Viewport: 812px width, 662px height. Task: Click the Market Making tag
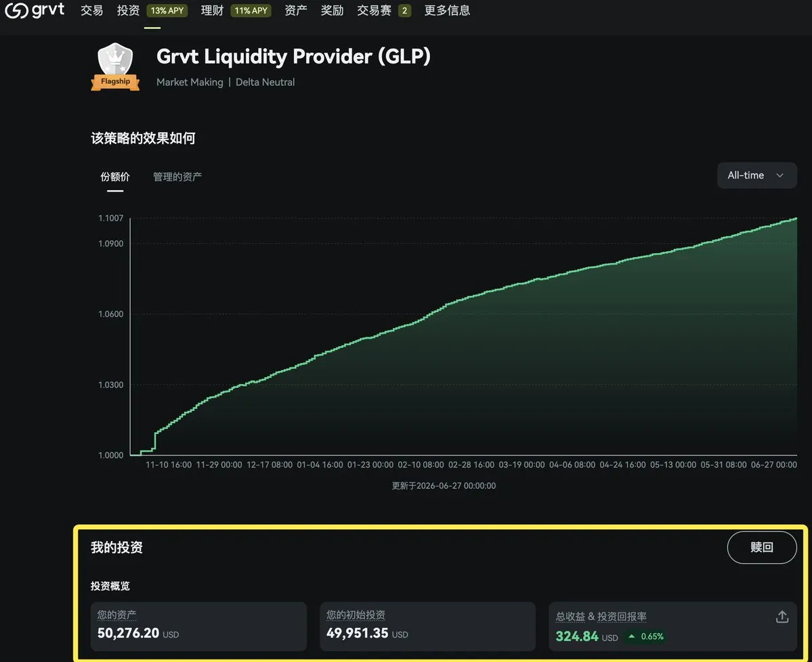190,82
